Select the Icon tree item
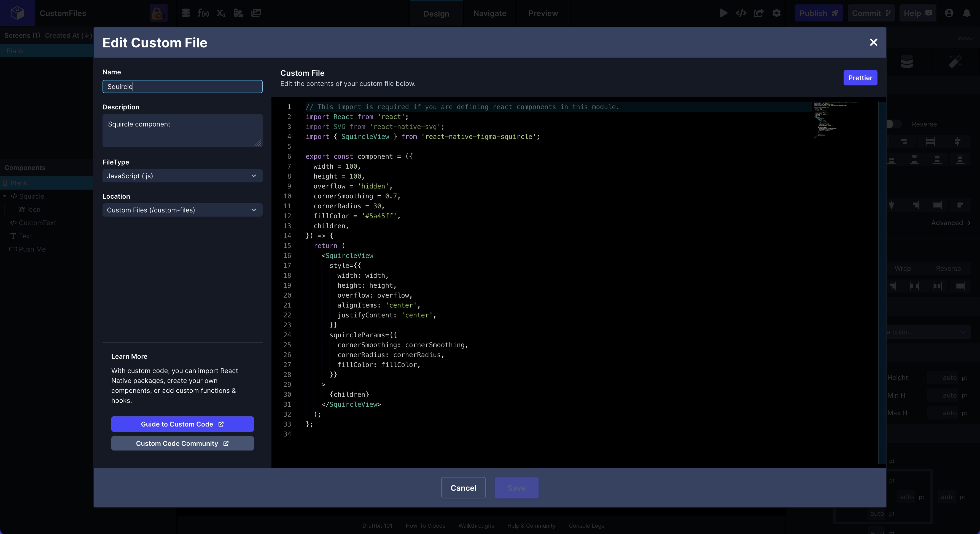The width and height of the screenshot is (980, 534). 33,210
